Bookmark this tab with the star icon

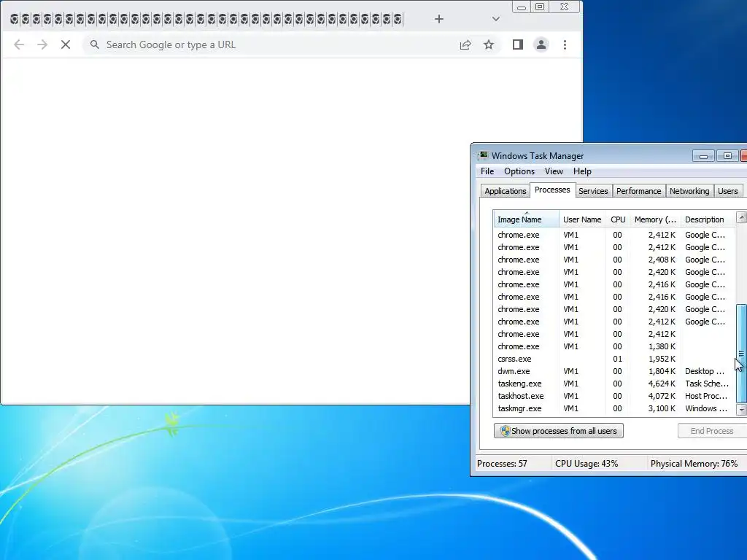pos(489,44)
